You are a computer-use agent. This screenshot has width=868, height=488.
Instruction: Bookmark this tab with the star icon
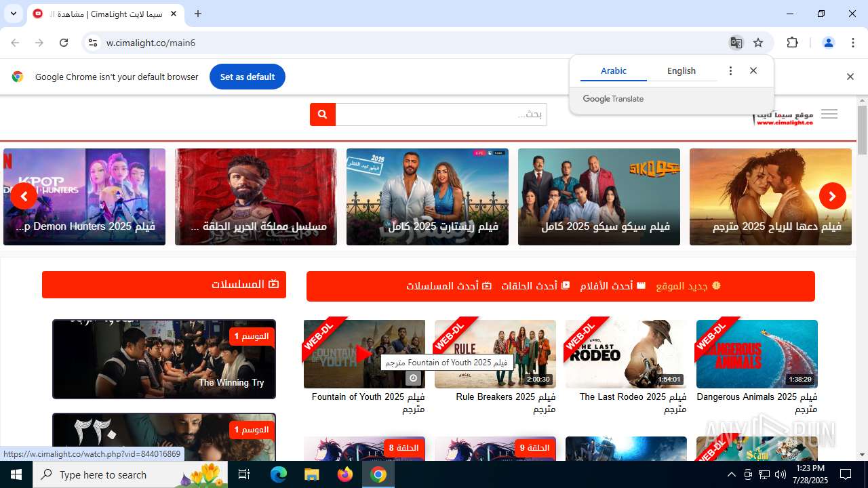[x=758, y=43]
